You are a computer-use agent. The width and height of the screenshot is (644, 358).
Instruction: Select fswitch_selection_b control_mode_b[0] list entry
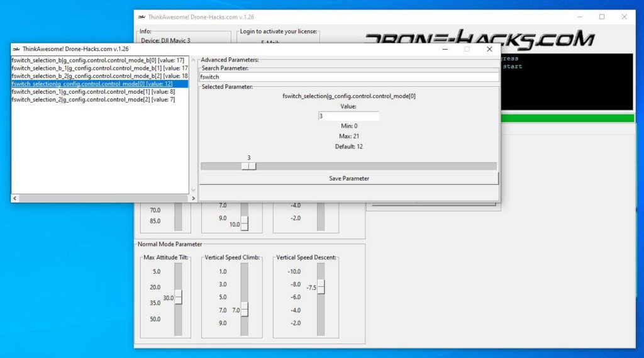(99, 60)
